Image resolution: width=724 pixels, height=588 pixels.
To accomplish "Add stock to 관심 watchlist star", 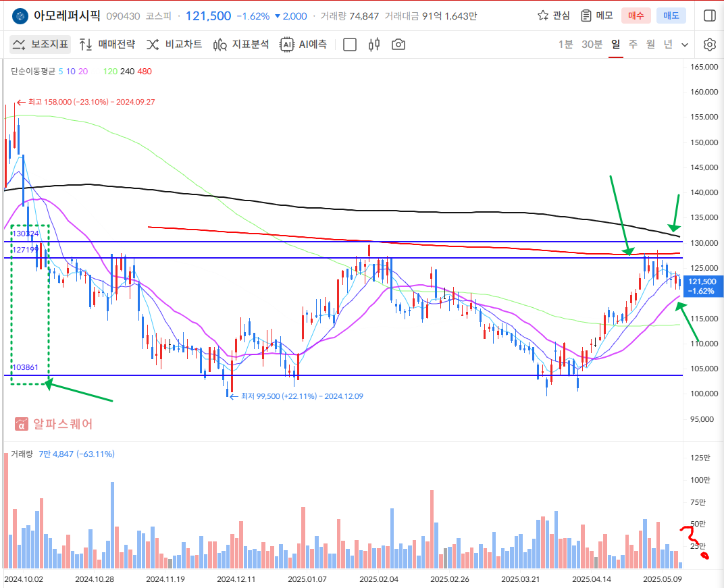I will [x=554, y=16].
